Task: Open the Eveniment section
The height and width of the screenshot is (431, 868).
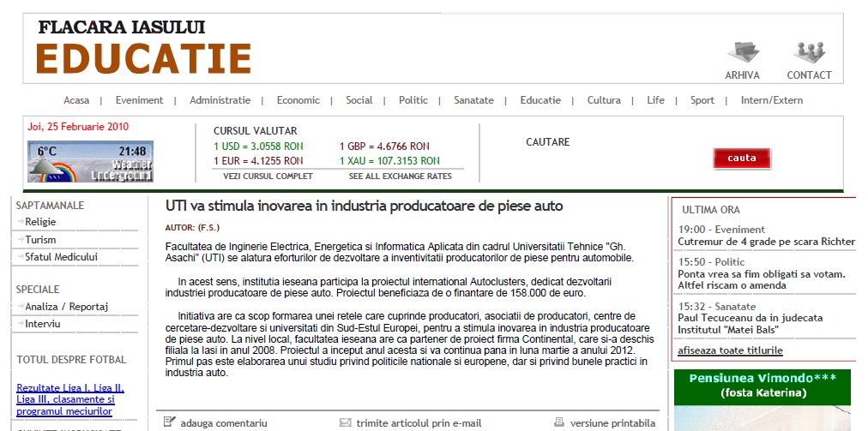Action: click(x=139, y=100)
